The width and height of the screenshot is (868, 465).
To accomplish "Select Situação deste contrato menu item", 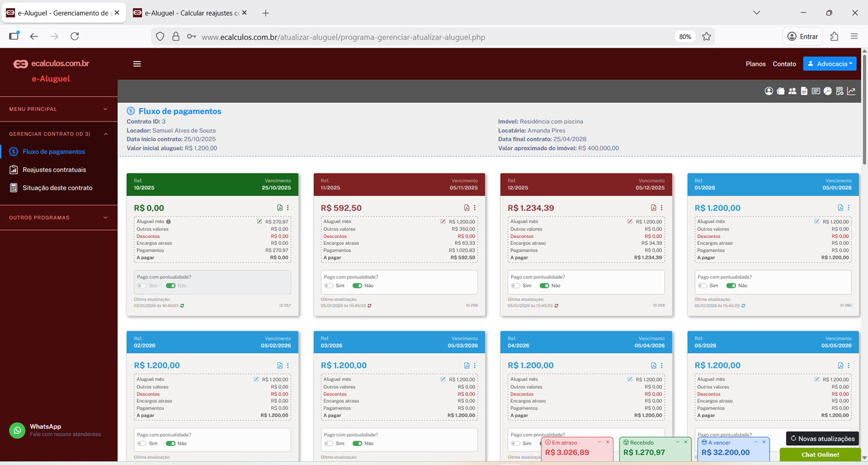I will 57,188.
